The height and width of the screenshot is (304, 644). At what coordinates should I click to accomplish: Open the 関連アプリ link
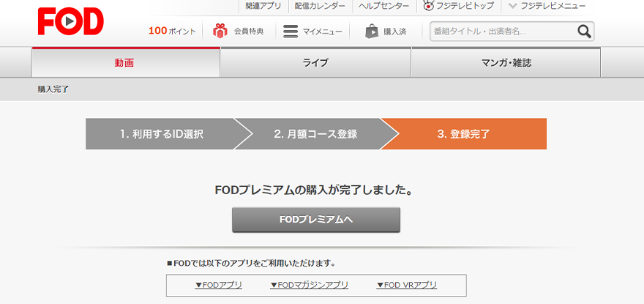click(263, 6)
